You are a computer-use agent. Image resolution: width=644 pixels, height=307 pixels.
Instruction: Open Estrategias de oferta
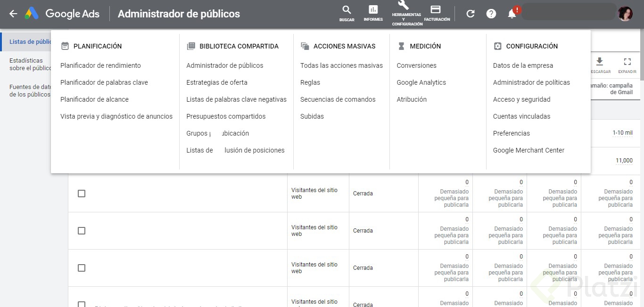(x=217, y=82)
